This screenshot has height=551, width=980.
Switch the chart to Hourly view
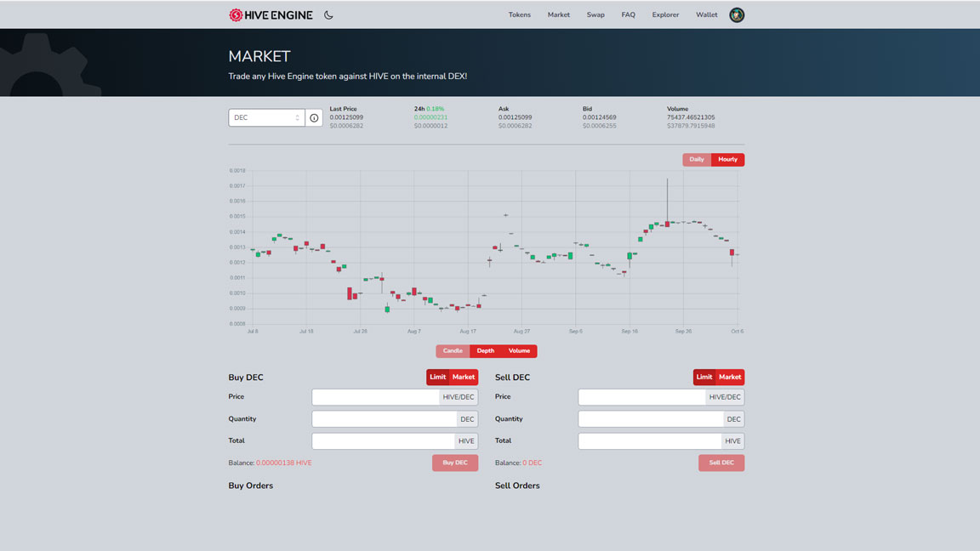[727, 160]
